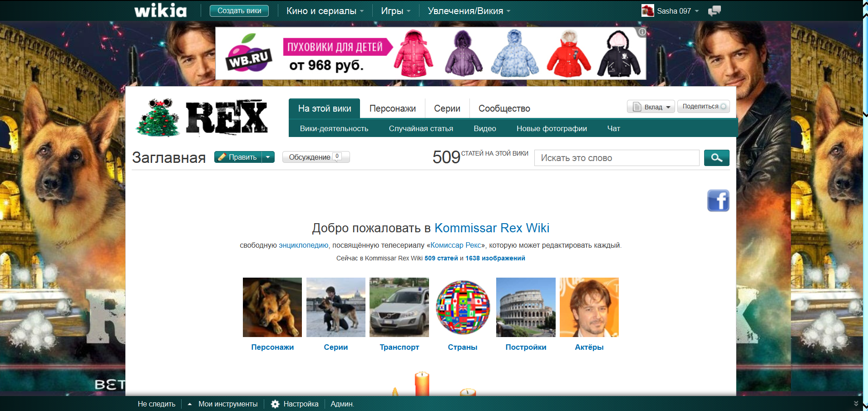Open the Страны caption link
Screen dimensions: 868x411
[463, 347]
